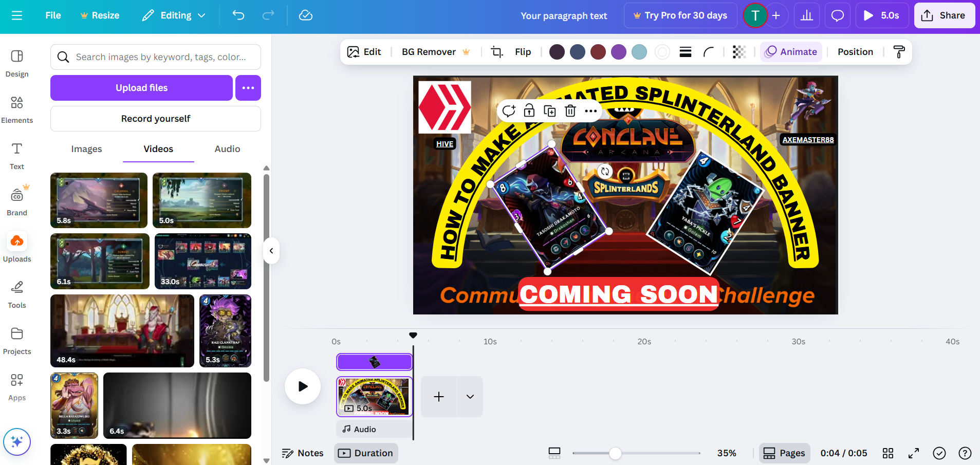Toggle the Duration panel
This screenshot has width=980, height=465.
click(366, 453)
